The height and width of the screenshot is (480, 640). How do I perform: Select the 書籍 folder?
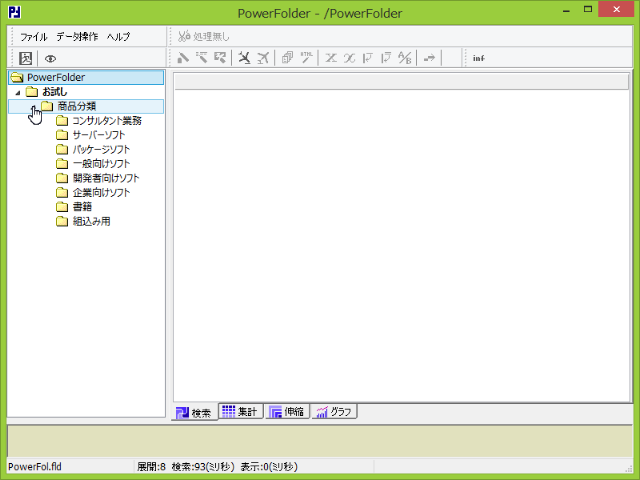click(x=82, y=207)
